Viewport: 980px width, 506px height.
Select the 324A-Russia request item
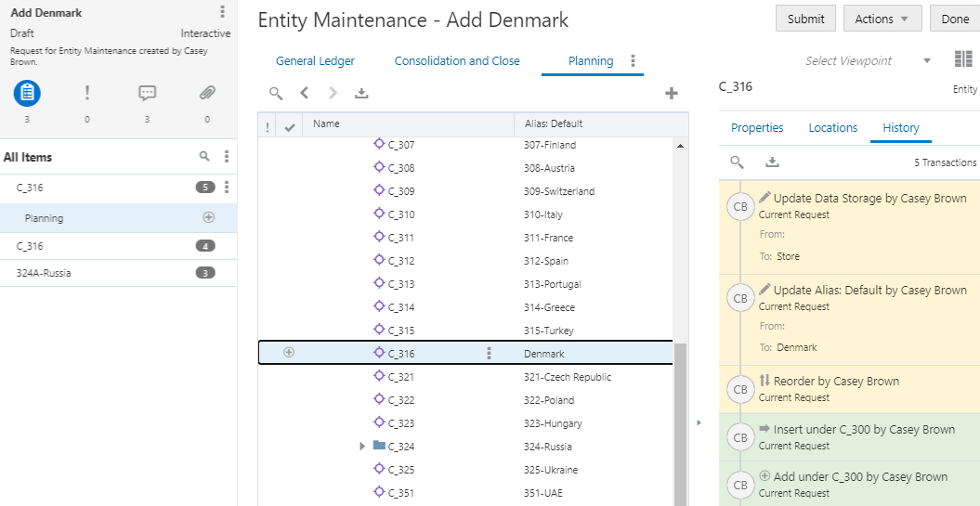coord(46,273)
